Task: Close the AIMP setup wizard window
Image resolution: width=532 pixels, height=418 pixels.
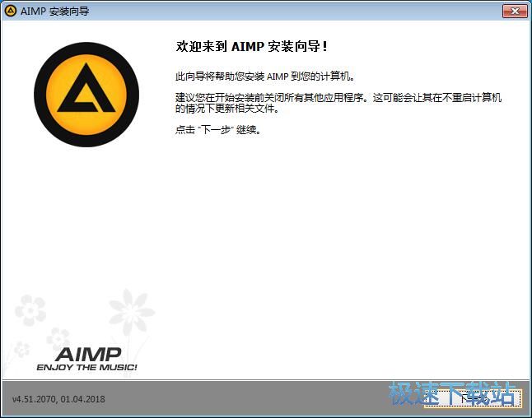Action: click(x=515, y=12)
